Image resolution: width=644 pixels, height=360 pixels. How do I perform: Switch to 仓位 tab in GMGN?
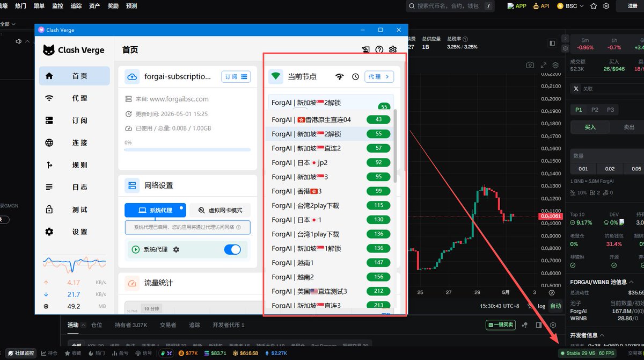point(97,325)
